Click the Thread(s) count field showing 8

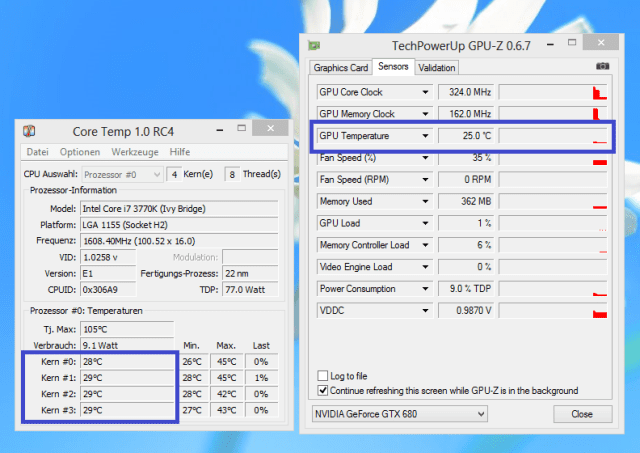tap(232, 175)
